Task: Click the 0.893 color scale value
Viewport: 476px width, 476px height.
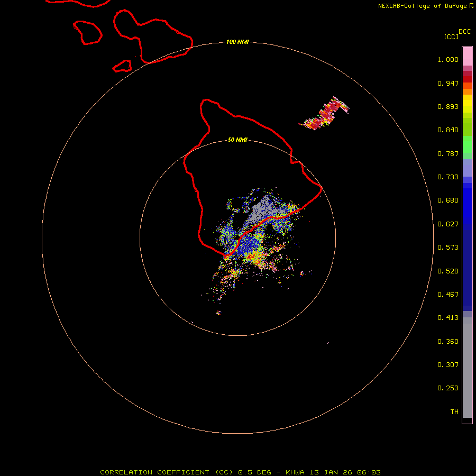Action: 448,106
